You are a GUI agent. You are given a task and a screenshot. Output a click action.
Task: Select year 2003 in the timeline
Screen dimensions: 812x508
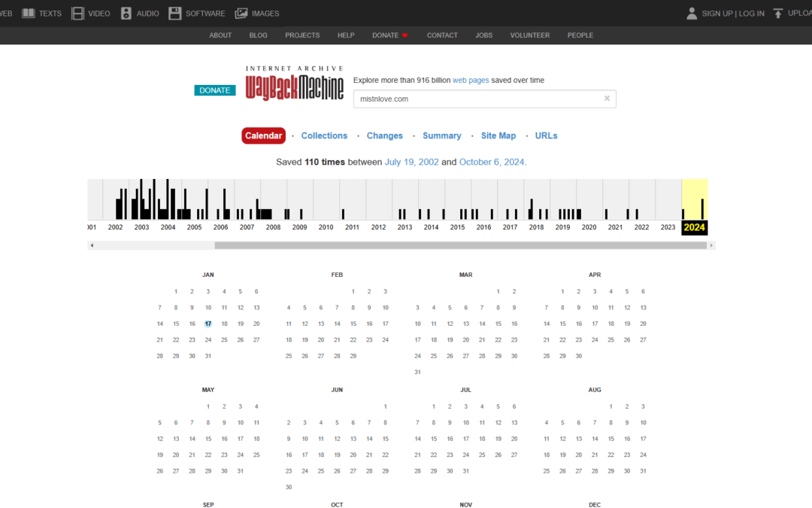click(141, 227)
